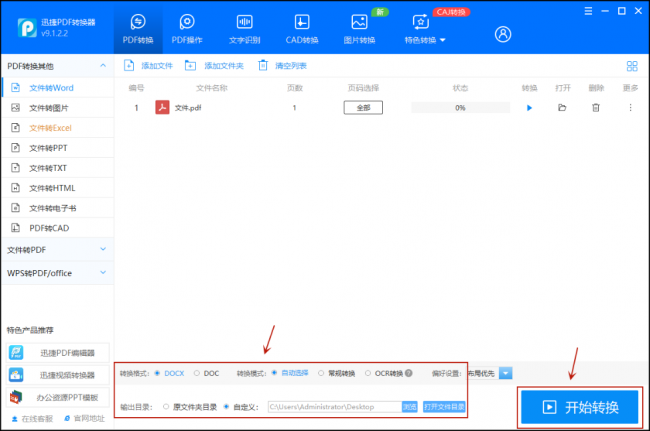Open the PDF操作 tab

187,28
